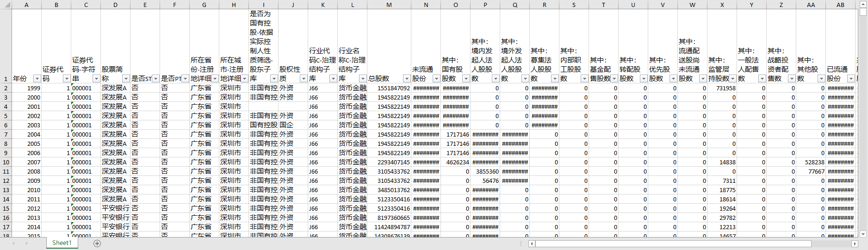This screenshot has width=868, height=250.
Task: Select the 国有控股 cell in row 6
Action: [x=263, y=125]
